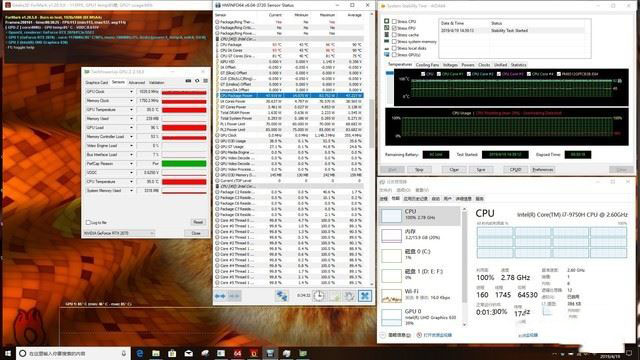Enable Stress CPU checkbox in AIDA64
Screen dimensions: 640x360
point(394,21)
